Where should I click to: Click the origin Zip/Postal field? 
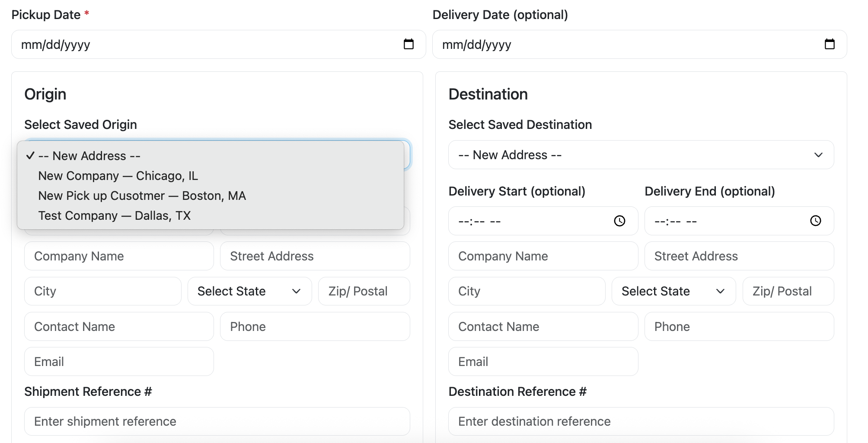click(x=364, y=291)
